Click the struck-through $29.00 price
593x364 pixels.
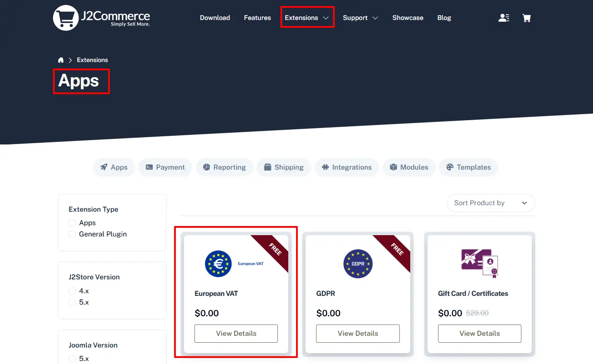[x=477, y=313]
